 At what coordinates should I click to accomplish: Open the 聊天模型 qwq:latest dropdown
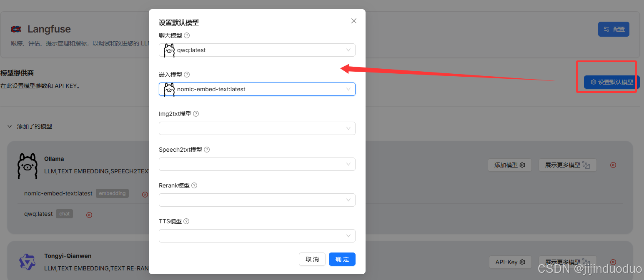click(x=257, y=50)
